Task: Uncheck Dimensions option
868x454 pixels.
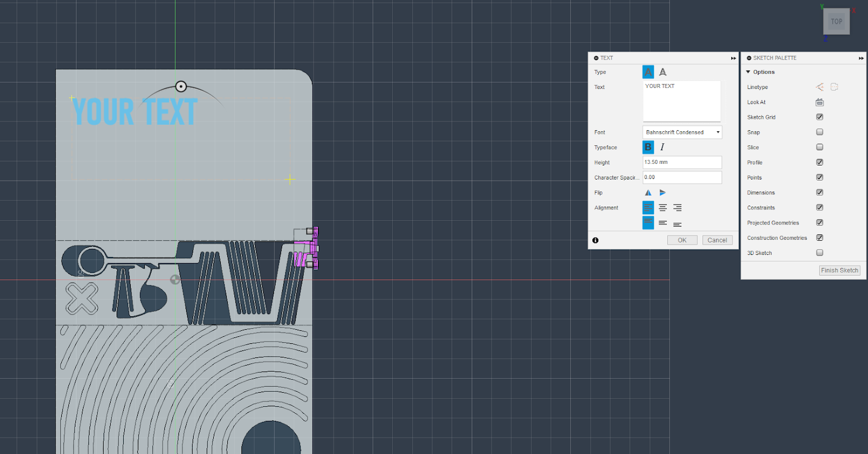Action: coord(820,192)
